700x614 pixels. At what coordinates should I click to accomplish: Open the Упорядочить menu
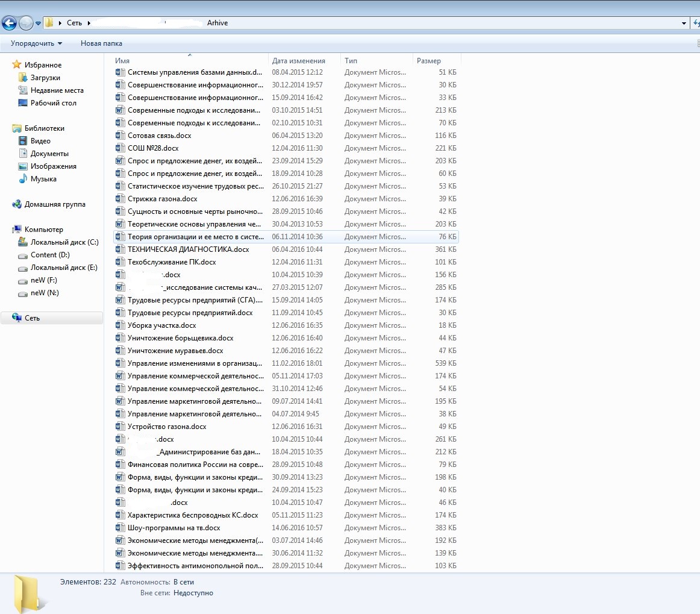coord(36,43)
